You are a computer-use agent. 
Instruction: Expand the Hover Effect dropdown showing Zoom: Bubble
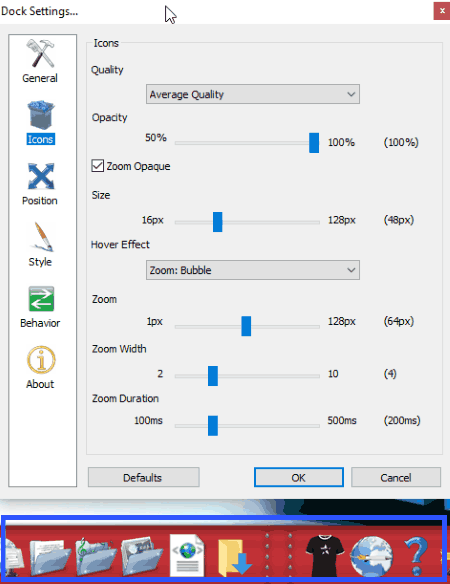[253, 270]
